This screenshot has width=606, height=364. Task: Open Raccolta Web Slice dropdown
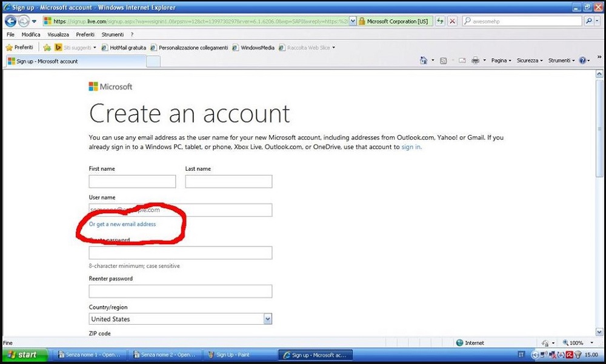(307, 47)
